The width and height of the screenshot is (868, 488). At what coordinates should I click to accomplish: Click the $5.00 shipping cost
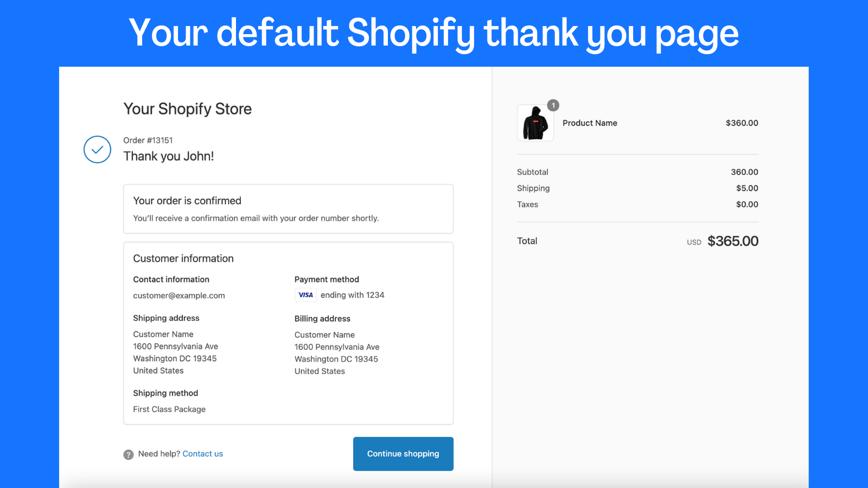click(x=747, y=188)
